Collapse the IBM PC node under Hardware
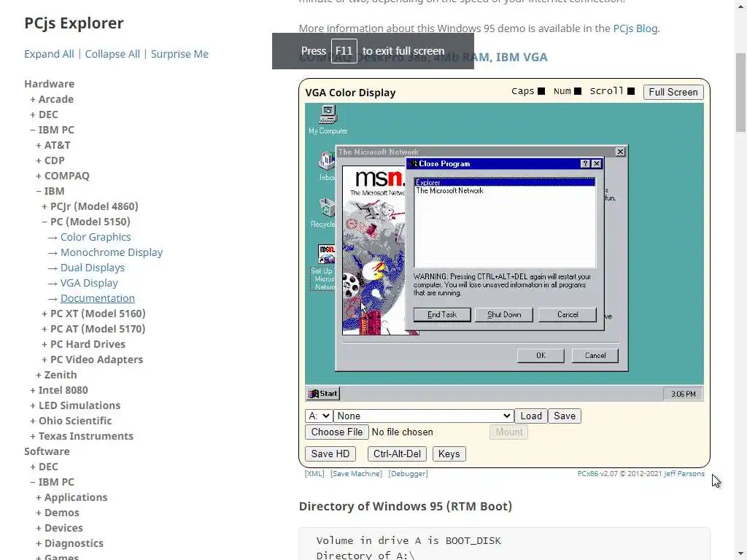Screen dimensions: 747x560 click(52, 130)
